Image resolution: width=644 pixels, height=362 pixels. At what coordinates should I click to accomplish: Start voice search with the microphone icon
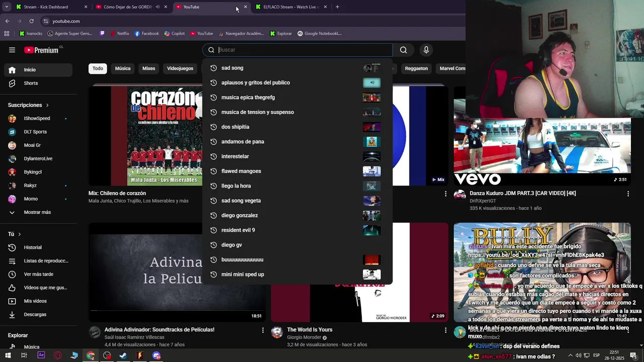coord(426,50)
